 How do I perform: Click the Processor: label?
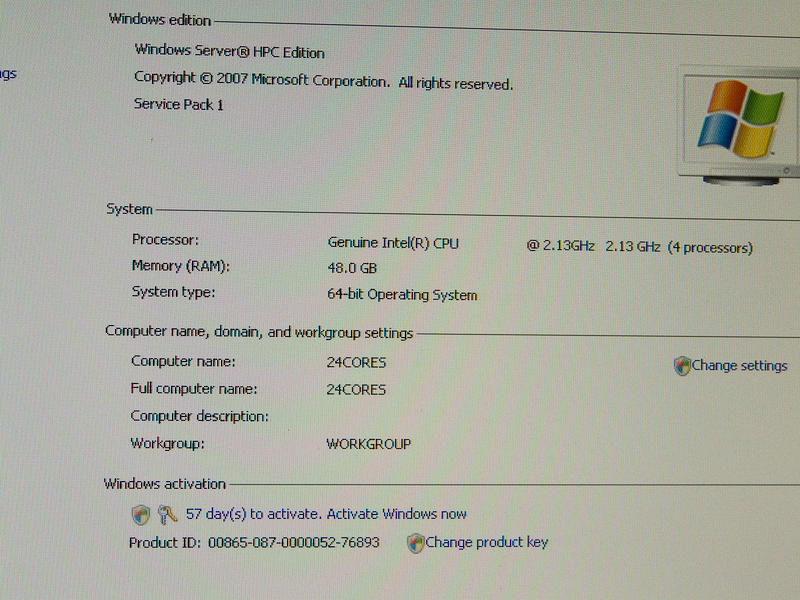click(x=165, y=240)
